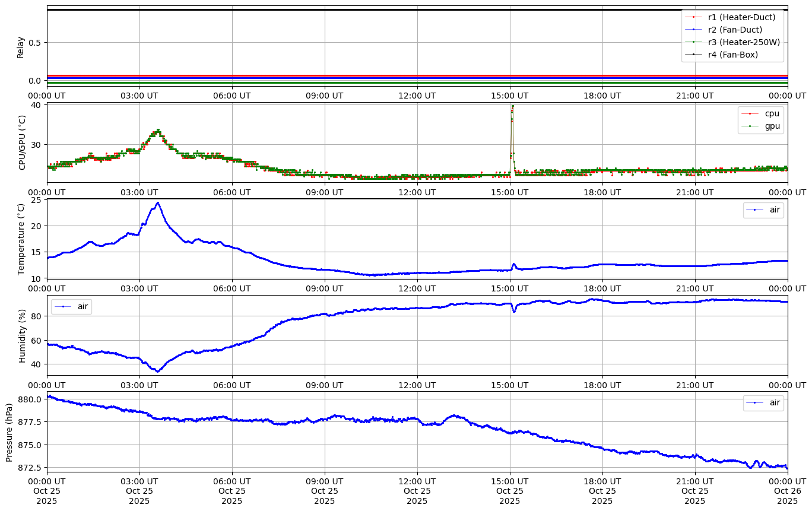
Task: Click the Relay y-axis label
Action: [21, 47]
